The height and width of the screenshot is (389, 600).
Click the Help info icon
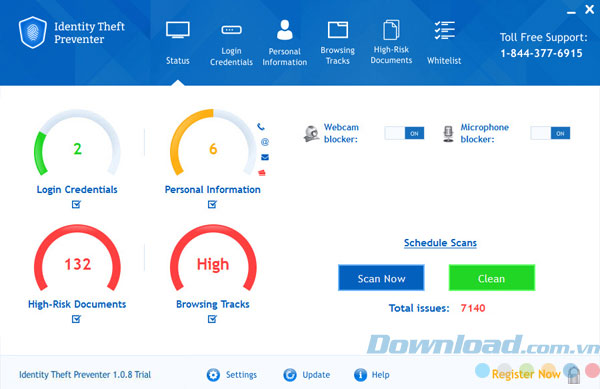click(360, 375)
